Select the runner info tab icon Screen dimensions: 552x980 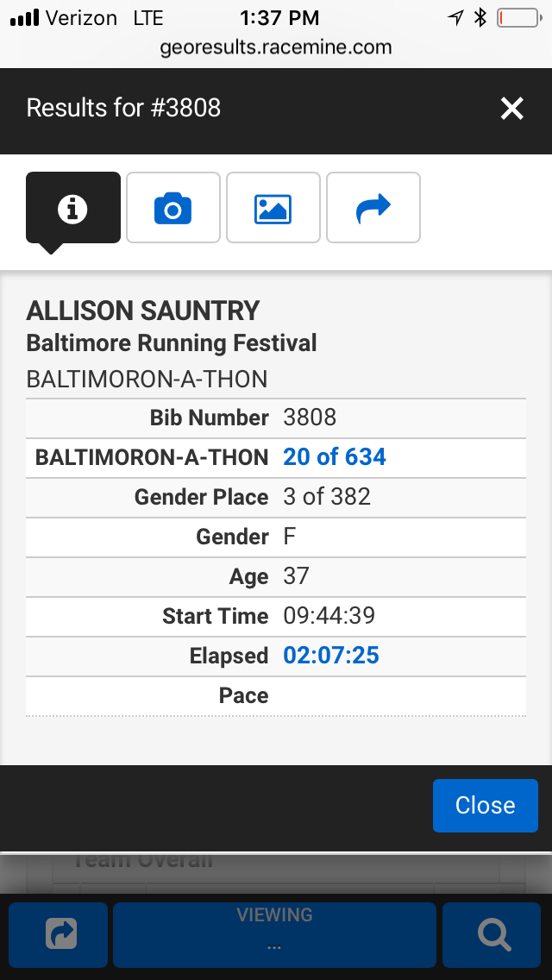click(x=72, y=207)
